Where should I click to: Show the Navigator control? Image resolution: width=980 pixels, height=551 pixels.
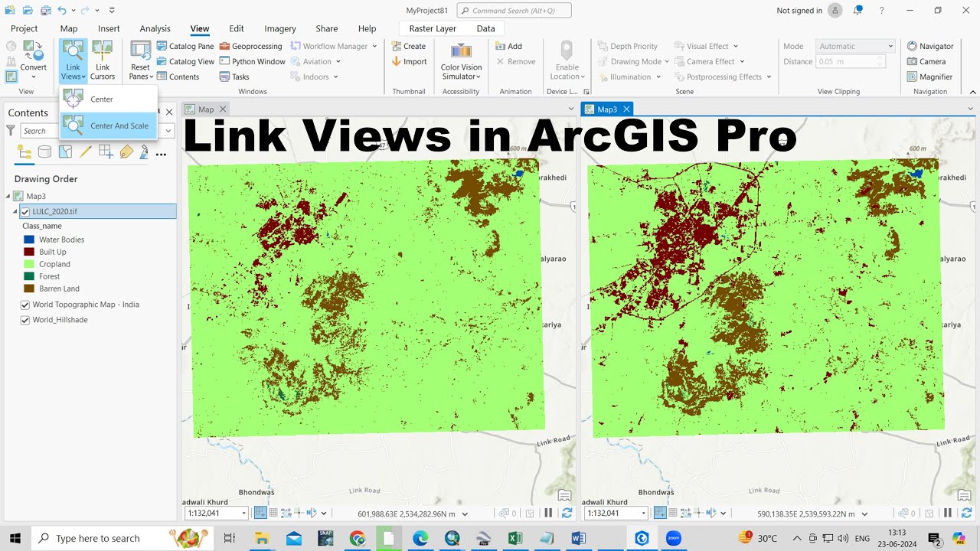pos(930,46)
